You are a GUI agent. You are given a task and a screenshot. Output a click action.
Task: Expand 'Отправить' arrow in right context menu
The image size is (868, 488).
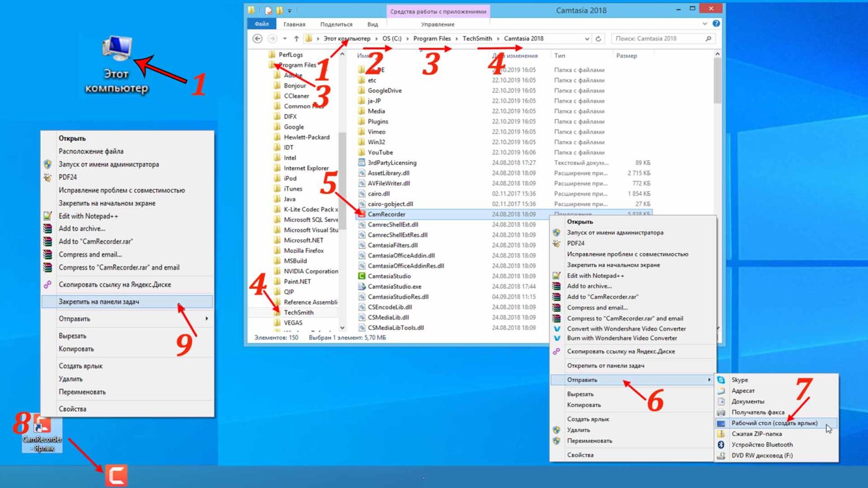709,380
